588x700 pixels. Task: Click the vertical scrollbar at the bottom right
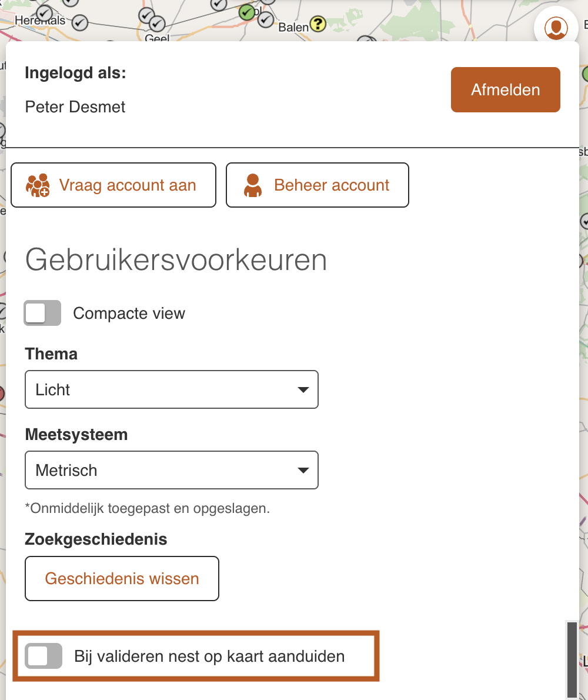point(572,659)
